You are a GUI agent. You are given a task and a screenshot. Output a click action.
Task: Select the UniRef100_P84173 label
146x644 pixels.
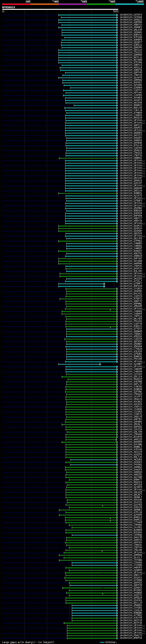tap(131, 635)
